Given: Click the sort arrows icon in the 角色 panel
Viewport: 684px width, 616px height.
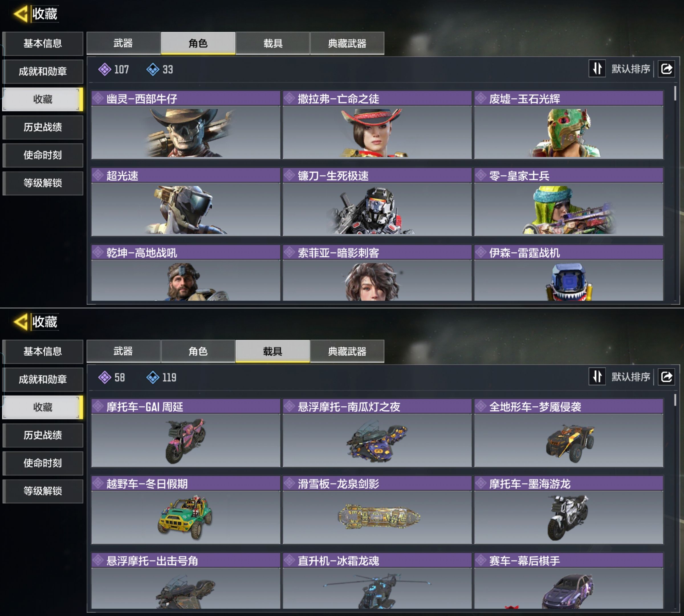Looking at the screenshot, I should click(597, 69).
